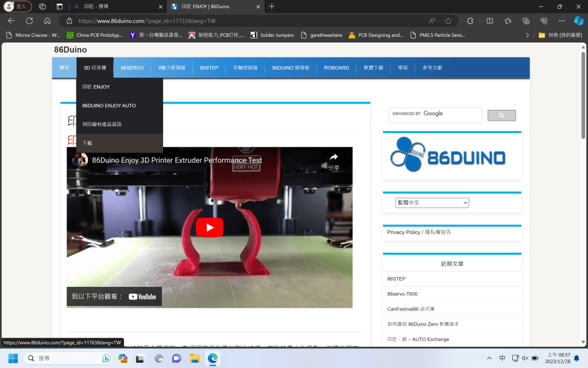Open the 86SERVO navigation menu item
The height and width of the screenshot is (368, 588).
(x=132, y=68)
